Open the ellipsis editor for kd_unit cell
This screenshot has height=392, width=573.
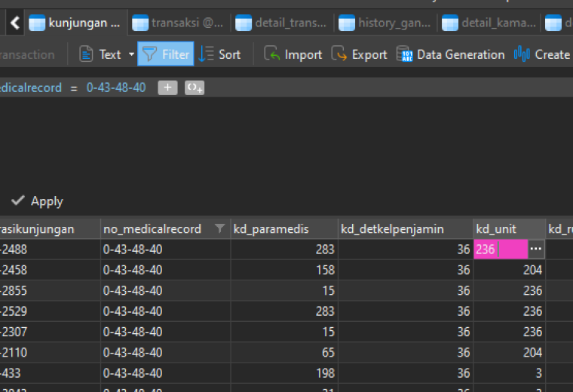click(x=536, y=250)
